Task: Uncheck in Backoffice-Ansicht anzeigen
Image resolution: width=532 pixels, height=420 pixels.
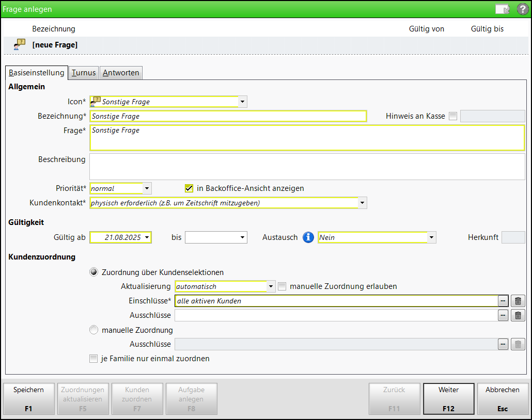Action: 189,188
